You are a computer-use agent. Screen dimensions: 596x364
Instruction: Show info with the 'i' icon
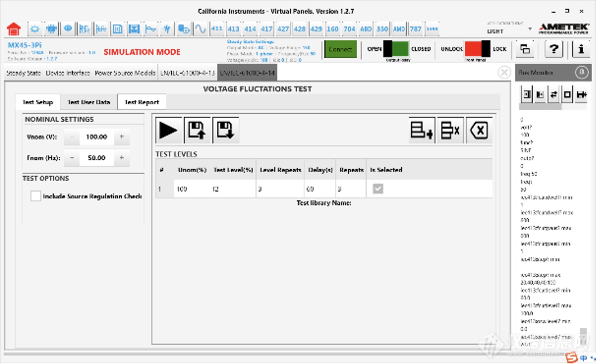click(x=581, y=49)
